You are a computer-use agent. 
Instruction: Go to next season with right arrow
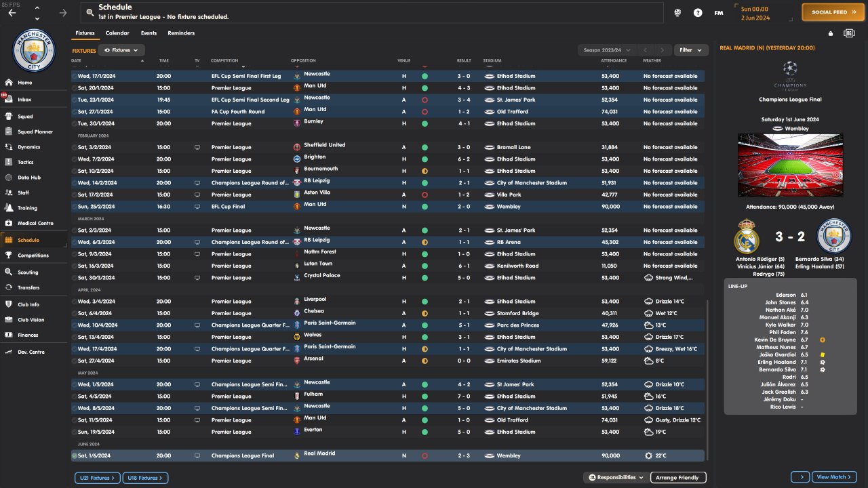[663, 50]
